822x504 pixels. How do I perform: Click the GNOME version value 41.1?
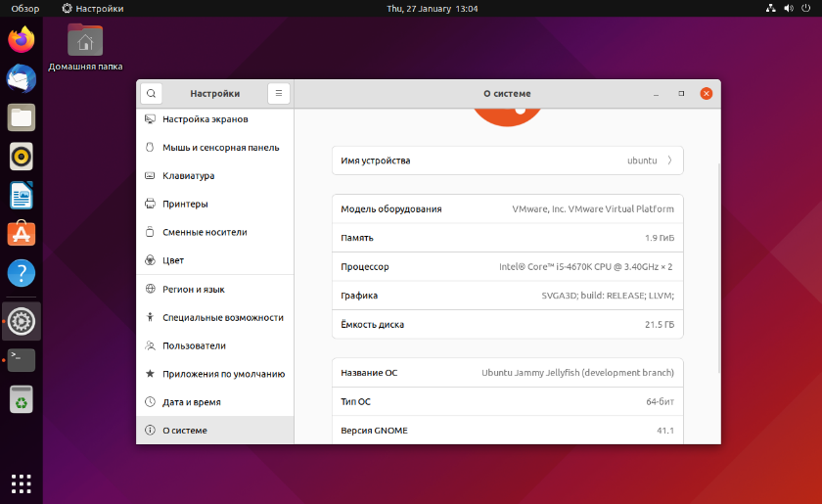click(x=665, y=430)
